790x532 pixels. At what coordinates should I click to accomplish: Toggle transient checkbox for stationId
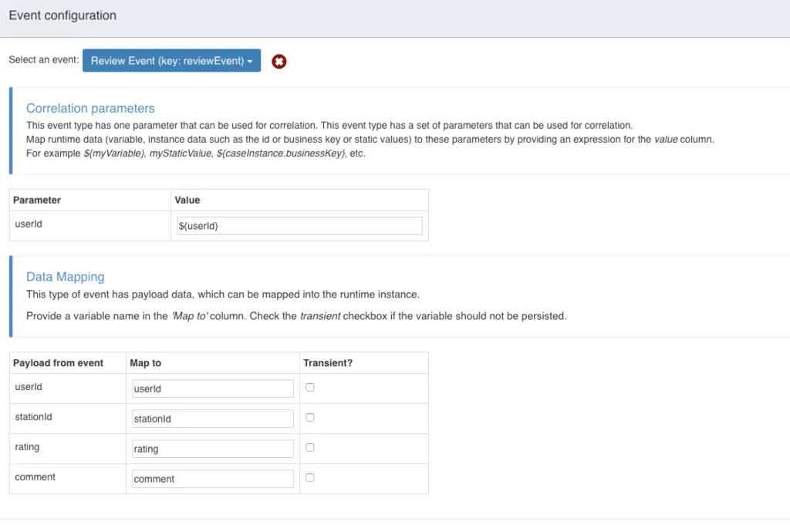coord(310,417)
